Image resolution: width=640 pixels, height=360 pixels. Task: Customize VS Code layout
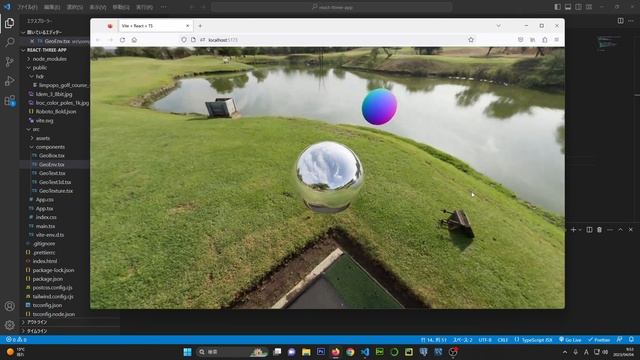pos(589,7)
